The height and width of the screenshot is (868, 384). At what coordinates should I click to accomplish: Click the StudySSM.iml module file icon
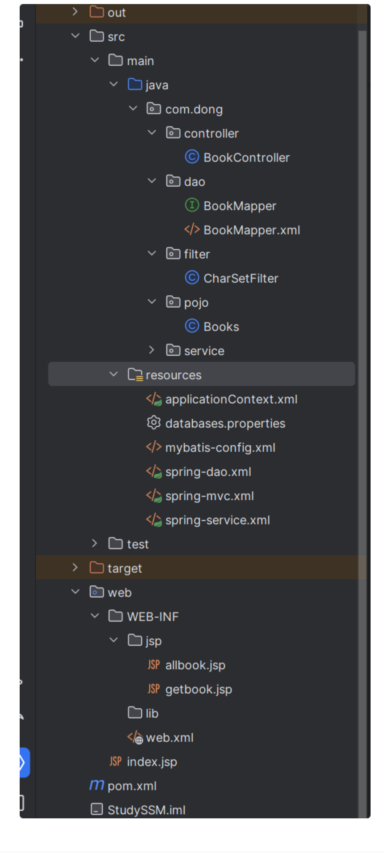tap(97, 809)
